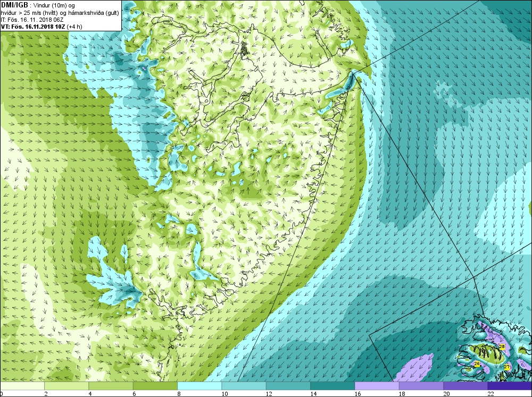
Task: Select the 4–6 m/s green swatch
Action: click(111, 386)
